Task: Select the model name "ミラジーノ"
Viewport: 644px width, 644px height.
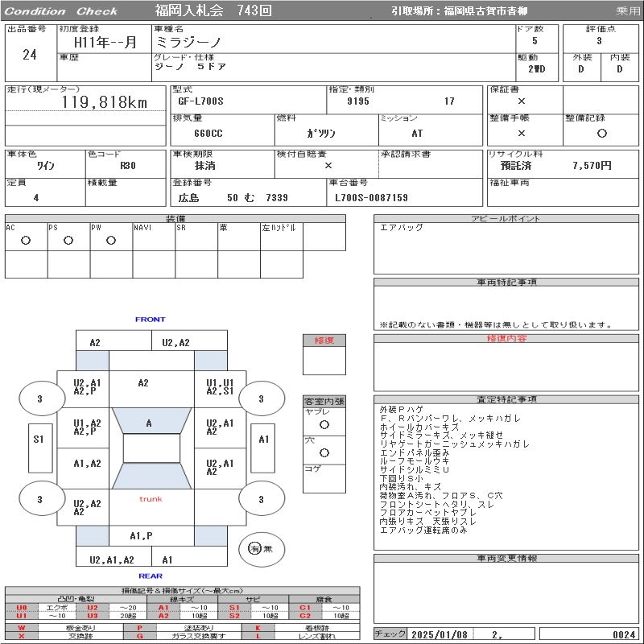Action: pos(189,42)
